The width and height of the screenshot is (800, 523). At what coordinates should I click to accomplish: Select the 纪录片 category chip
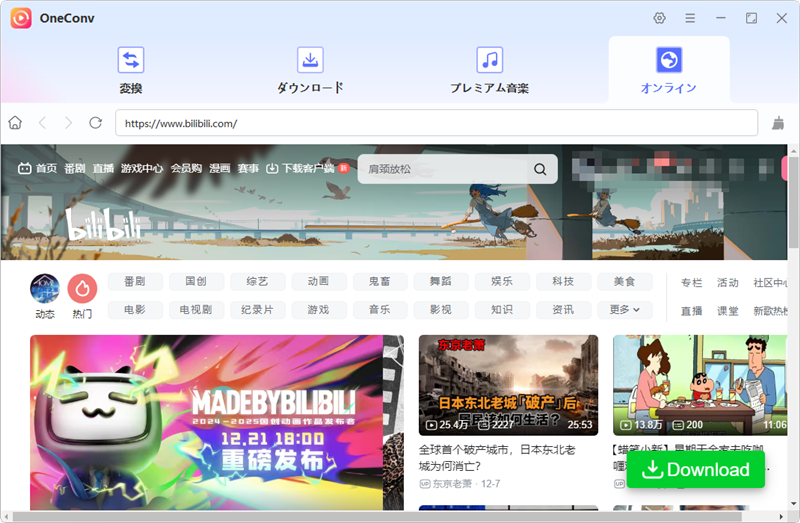click(258, 310)
